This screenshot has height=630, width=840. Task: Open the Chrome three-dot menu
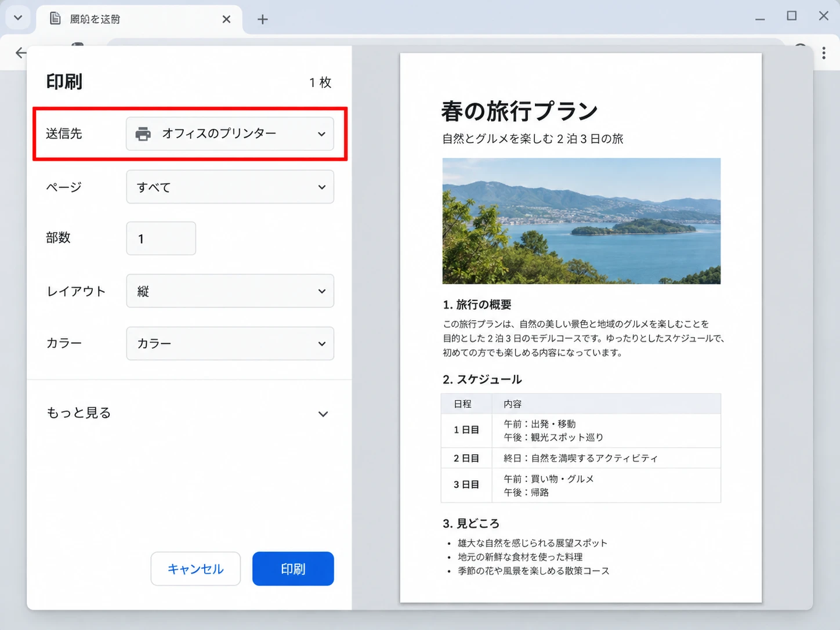[824, 53]
